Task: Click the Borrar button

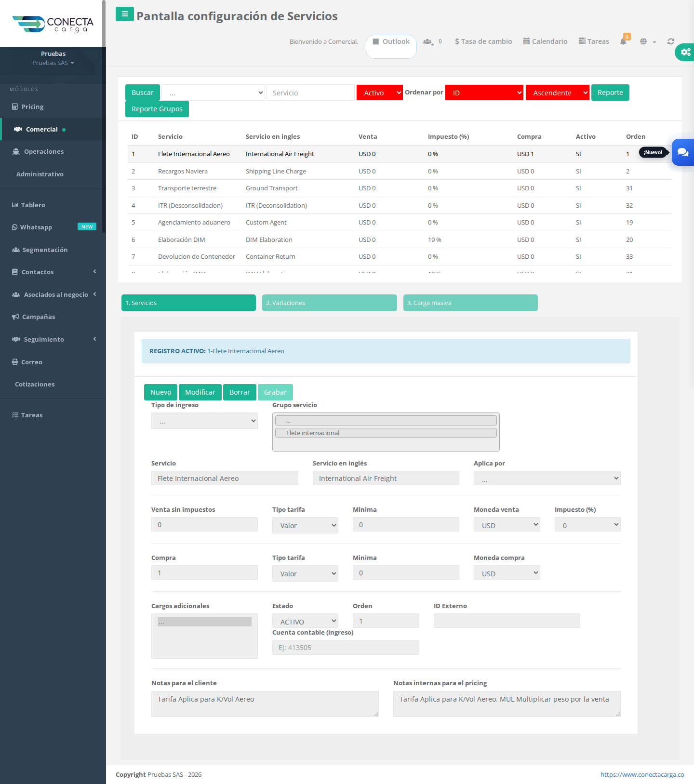Action: pyautogui.click(x=240, y=392)
